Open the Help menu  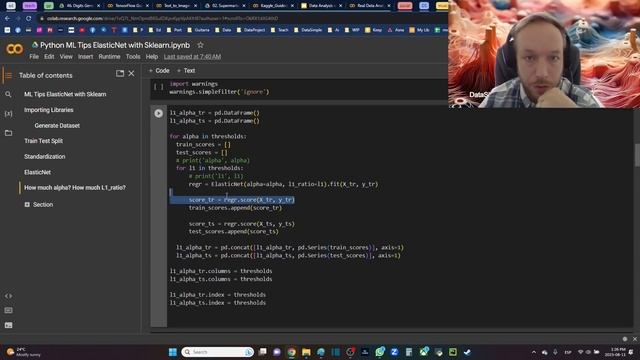151,57
